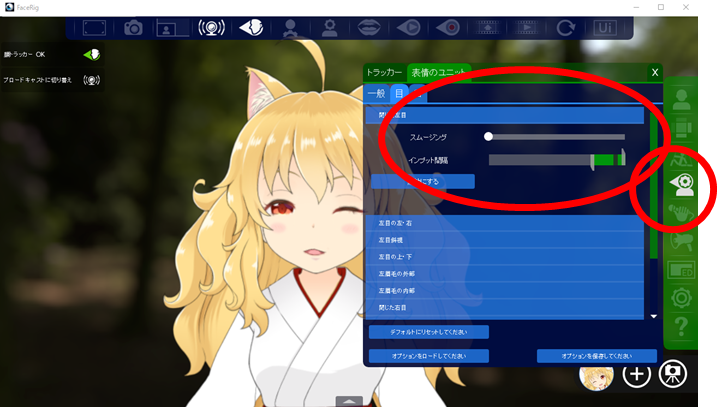
Task: Collapse the expanded closed-left-eye header row
Action: tap(504, 115)
